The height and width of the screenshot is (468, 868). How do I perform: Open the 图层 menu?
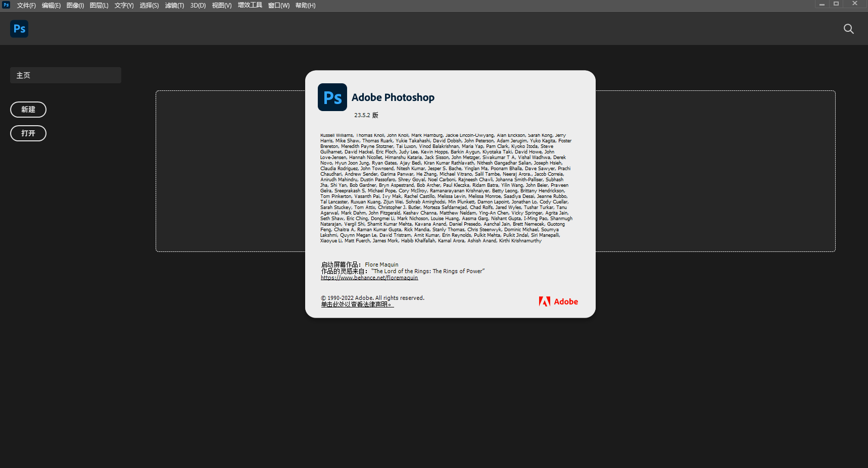[100, 5]
